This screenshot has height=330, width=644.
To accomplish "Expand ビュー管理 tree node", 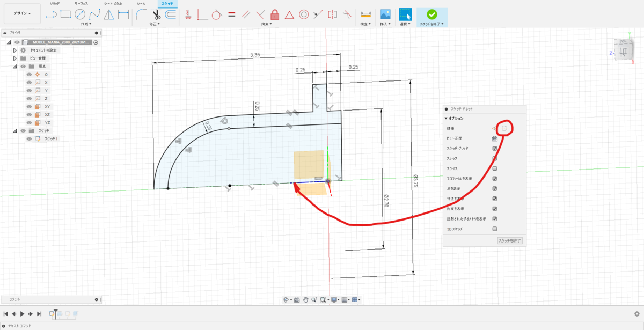I will click(x=15, y=58).
